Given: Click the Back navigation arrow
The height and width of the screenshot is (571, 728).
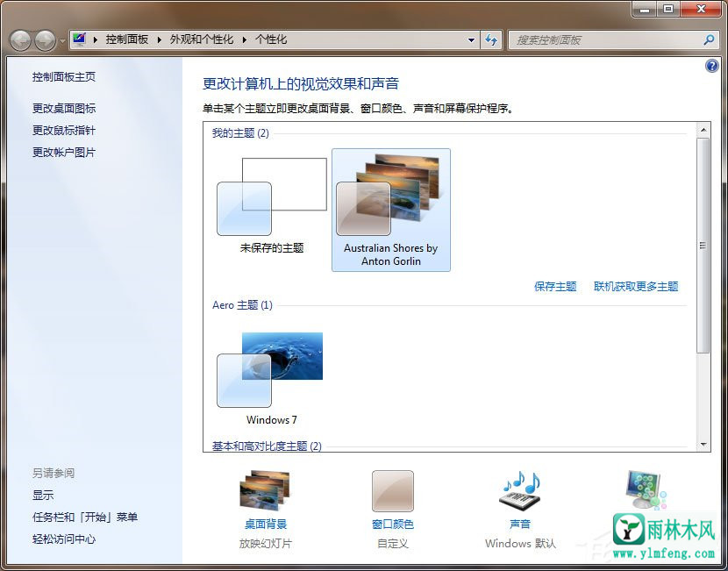Looking at the screenshot, I should click(x=20, y=41).
